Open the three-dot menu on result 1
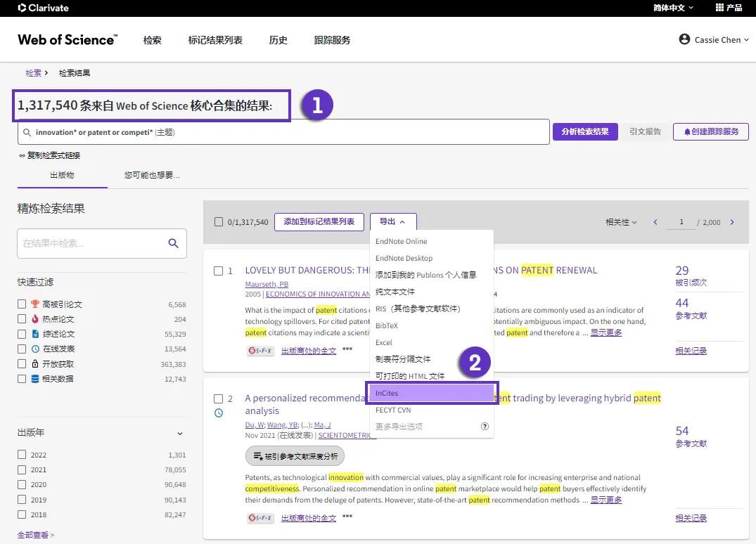Image resolution: width=756 pixels, height=544 pixels. click(347, 349)
